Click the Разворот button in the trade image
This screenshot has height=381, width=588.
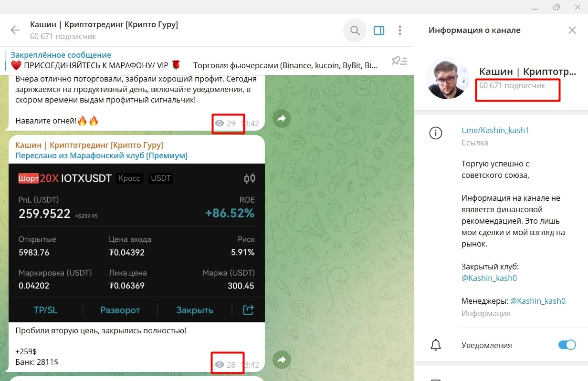(x=120, y=310)
